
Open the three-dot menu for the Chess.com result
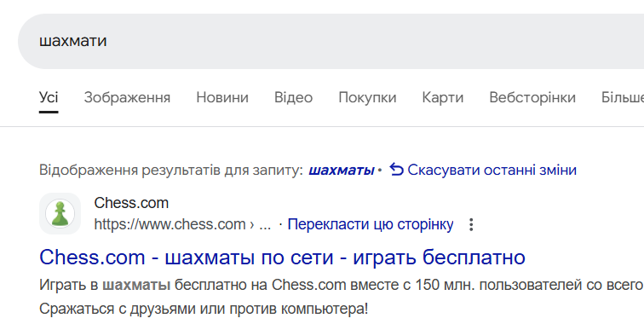[471, 224]
